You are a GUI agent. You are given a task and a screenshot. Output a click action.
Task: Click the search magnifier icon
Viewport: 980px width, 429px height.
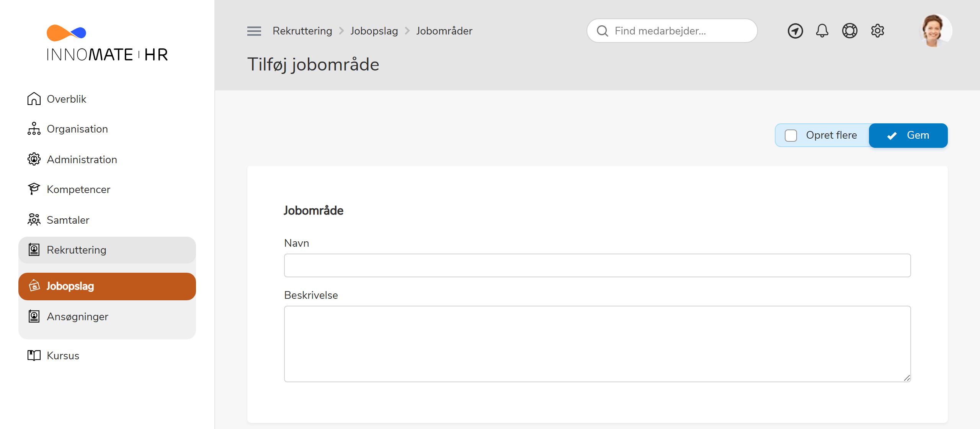(x=602, y=31)
